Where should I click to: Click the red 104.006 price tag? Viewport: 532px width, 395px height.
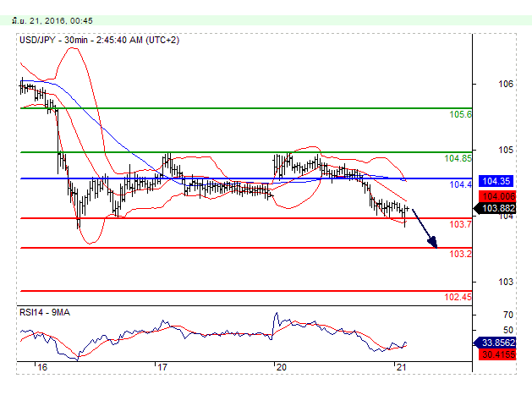pyautogui.click(x=497, y=196)
